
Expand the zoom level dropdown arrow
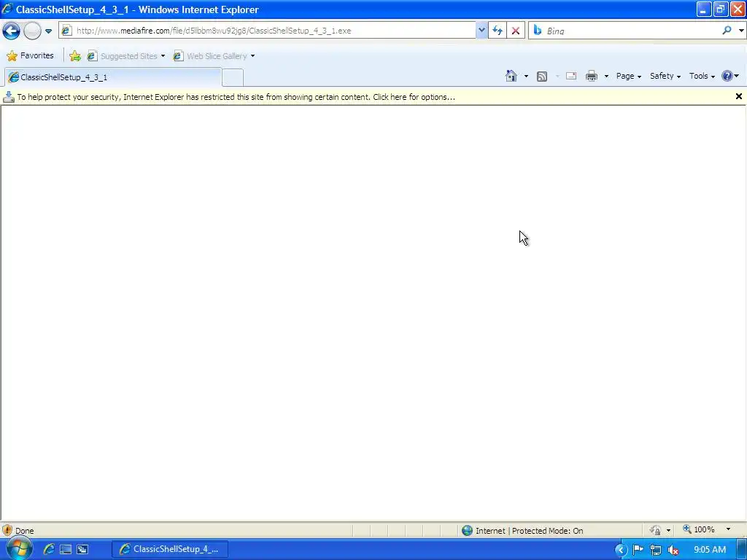[729, 529]
